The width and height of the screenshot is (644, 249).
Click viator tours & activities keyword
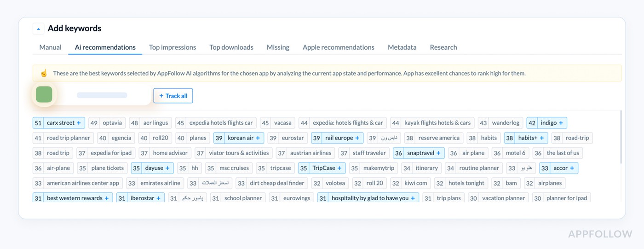click(234, 153)
